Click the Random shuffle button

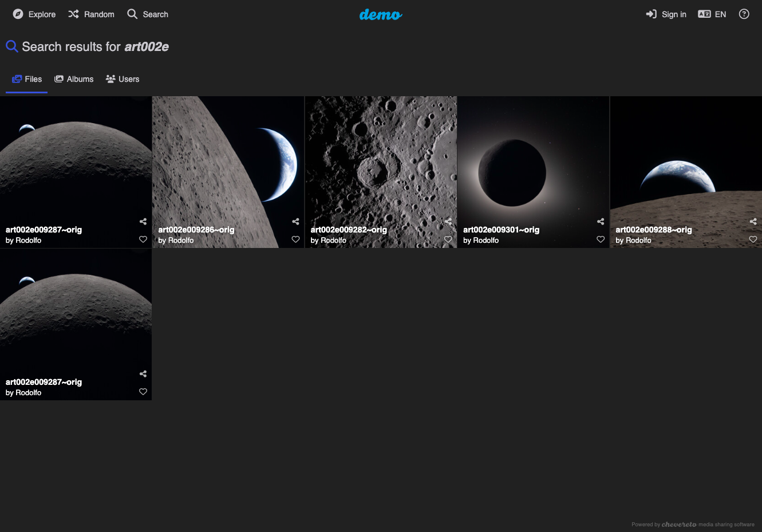pos(91,14)
